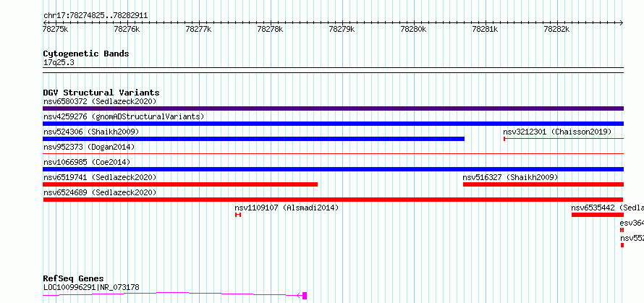Select the purple nsv6580372 variant bar
Viewport: 644px width, 303px height.
[333, 108]
